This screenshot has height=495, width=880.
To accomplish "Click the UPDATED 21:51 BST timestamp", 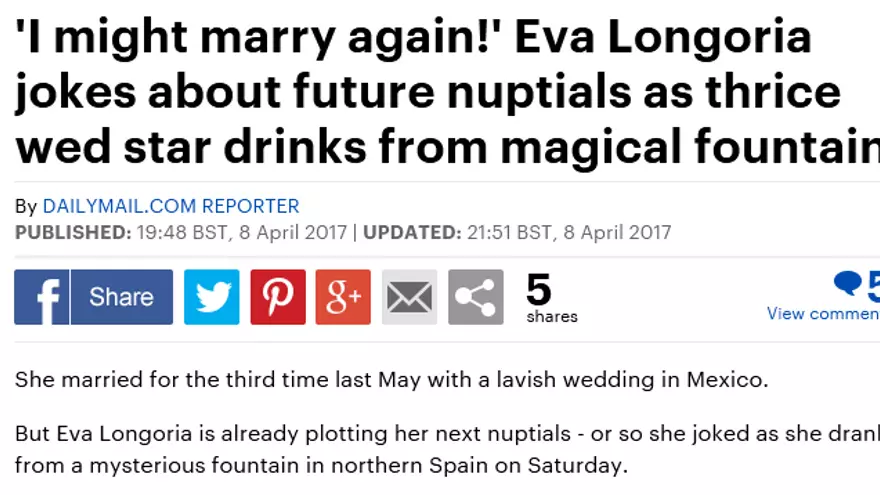I will [517, 232].
